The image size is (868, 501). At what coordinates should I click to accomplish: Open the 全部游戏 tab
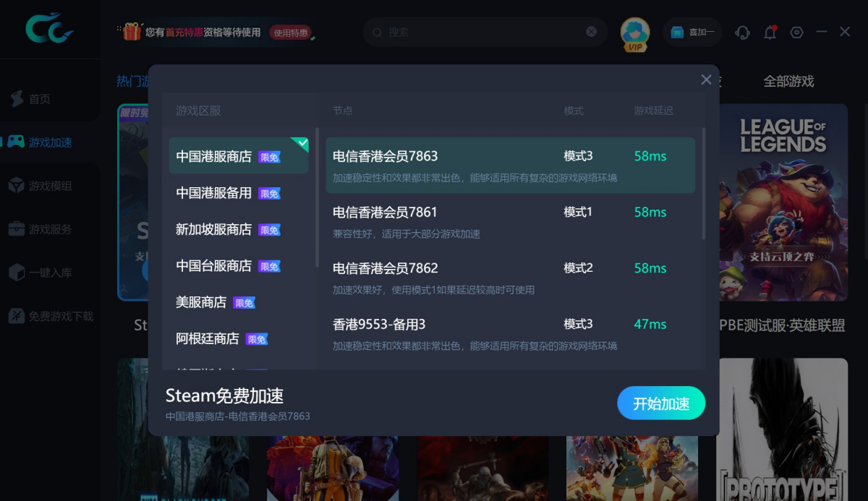[x=788, y=82]
